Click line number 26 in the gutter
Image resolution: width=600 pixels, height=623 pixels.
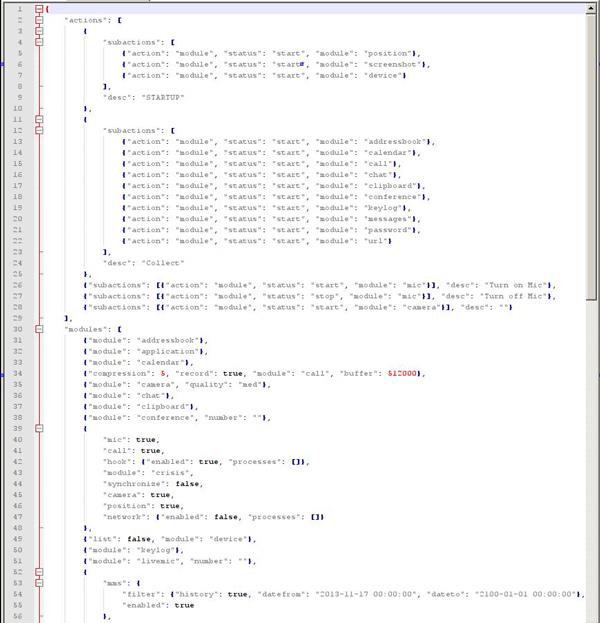[18, 284]
